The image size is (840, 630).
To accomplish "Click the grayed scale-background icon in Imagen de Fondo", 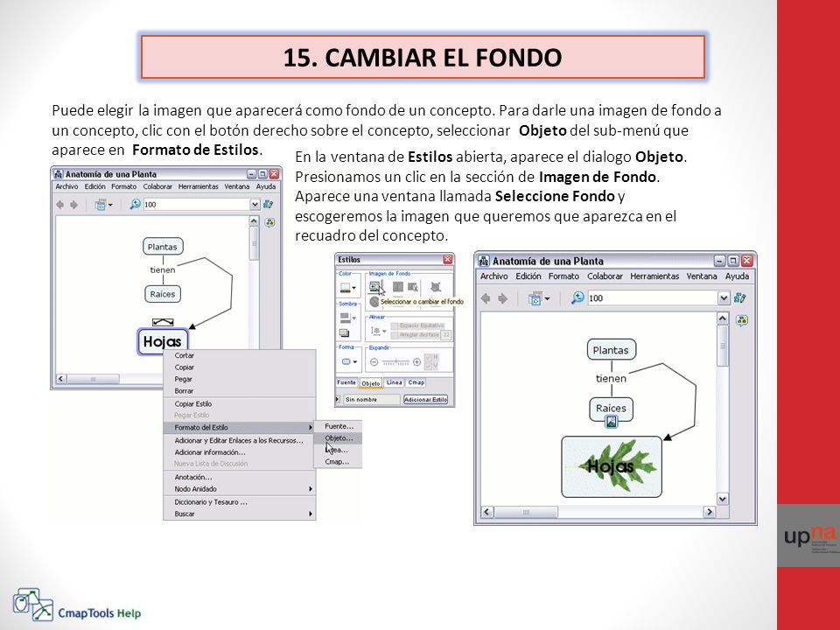I will [x=436, y=287].
